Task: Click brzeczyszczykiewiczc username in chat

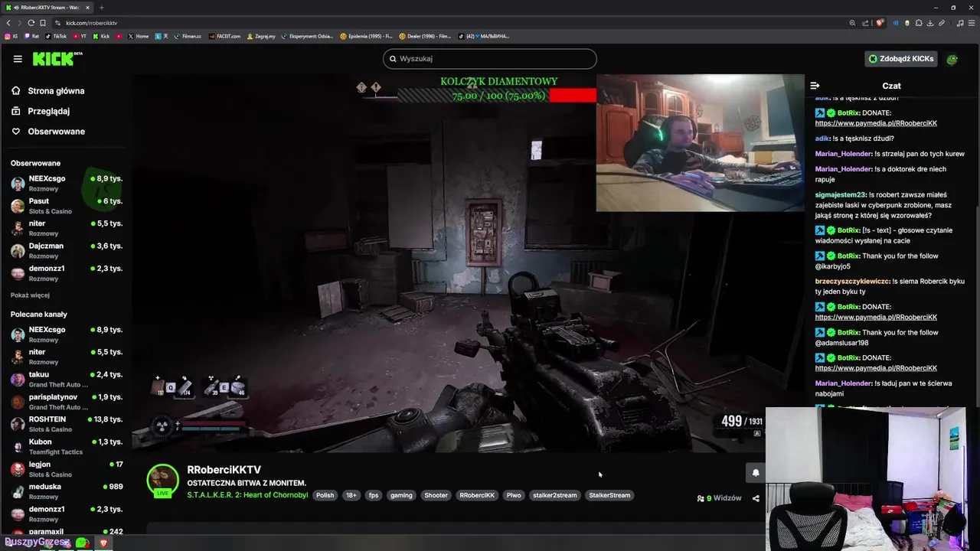Action: coord(852,282)
